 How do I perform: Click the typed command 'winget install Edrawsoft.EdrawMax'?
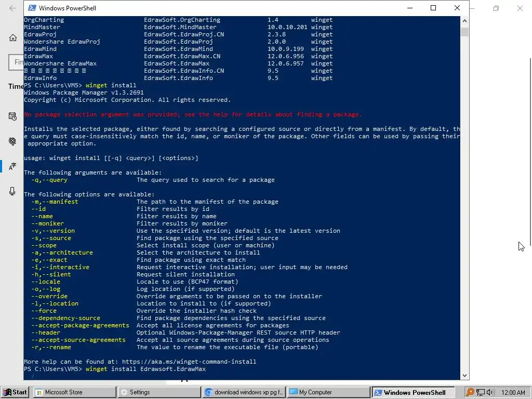coord(146,369)
